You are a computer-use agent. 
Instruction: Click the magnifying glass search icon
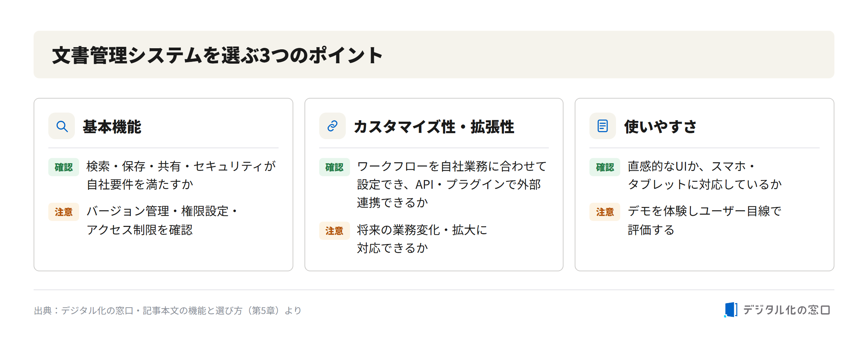(x=62, y=126)
